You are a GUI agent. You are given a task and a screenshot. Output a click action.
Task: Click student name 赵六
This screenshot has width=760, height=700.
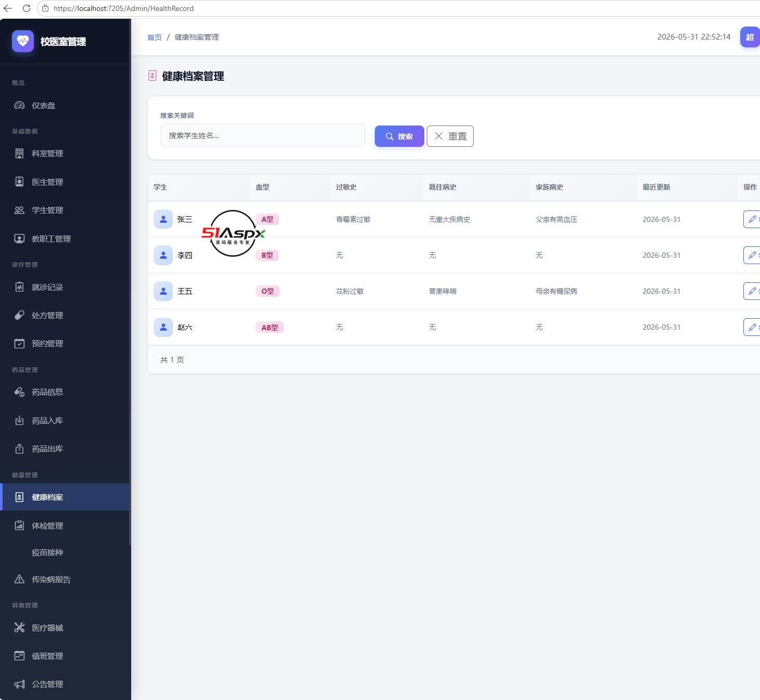(x=185, y=327)
